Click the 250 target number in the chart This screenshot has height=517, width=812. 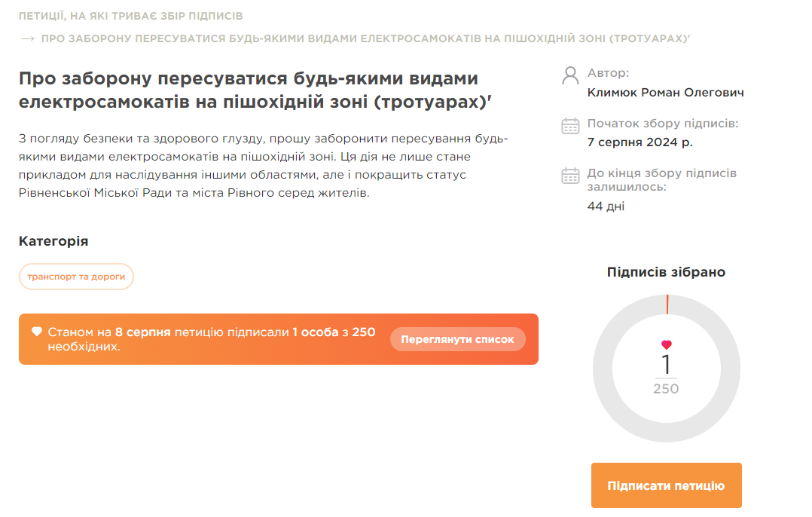point(666,389)
